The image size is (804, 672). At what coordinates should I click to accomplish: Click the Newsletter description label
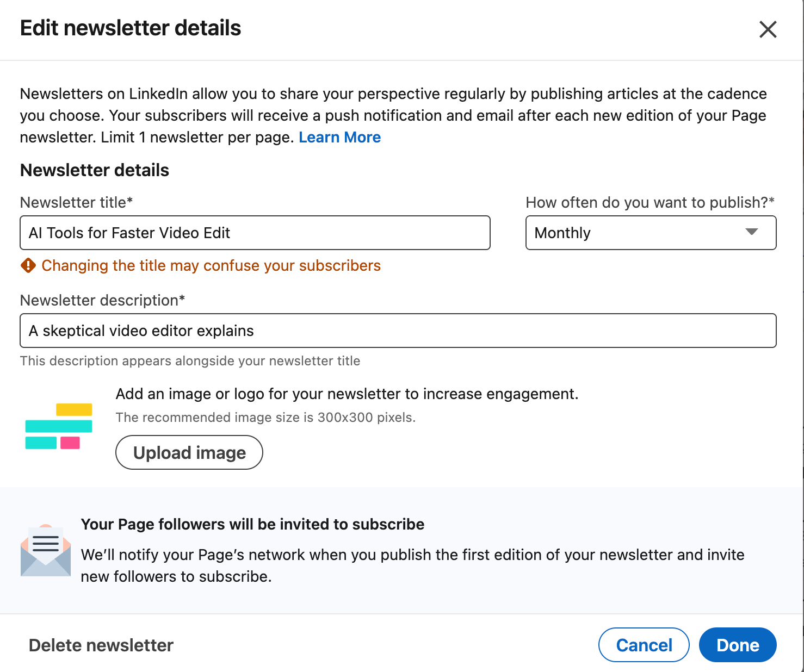102,300
